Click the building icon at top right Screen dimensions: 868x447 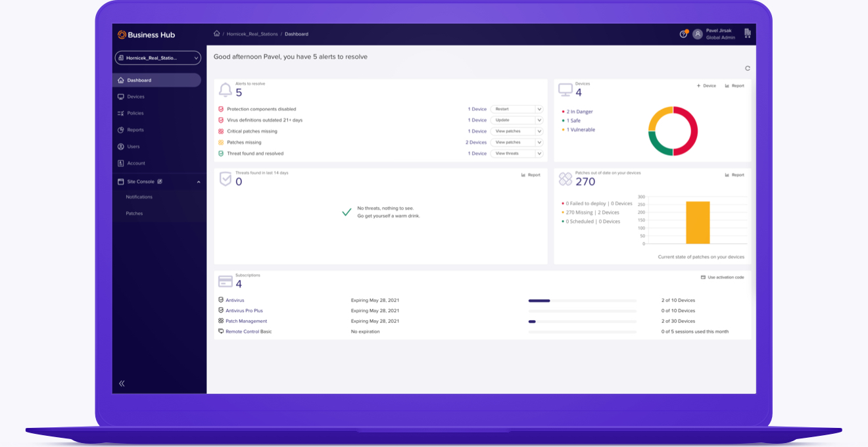click(747, 34)
